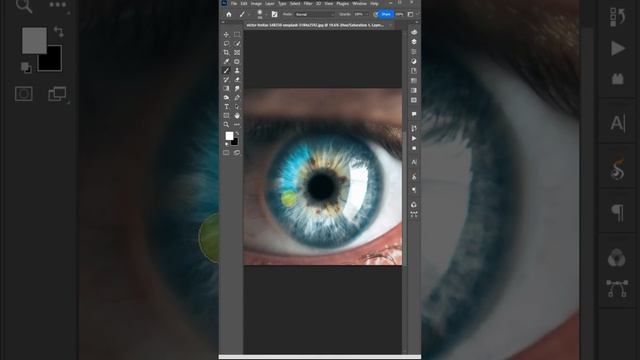Click the Opacity percentage field
The image size is (640, 360).
[358, 14]
